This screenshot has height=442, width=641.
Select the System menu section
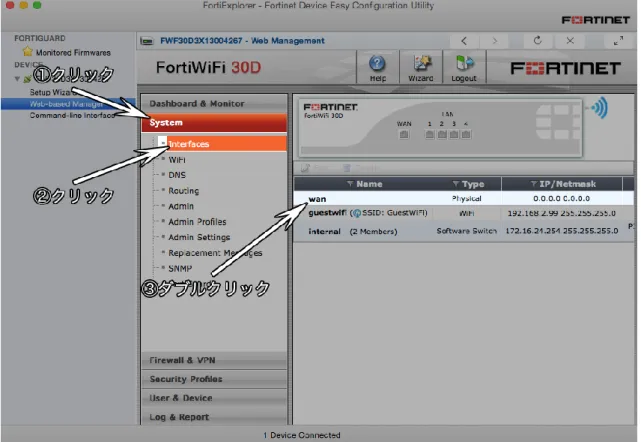pyautogui.click(x=214, y=123)
